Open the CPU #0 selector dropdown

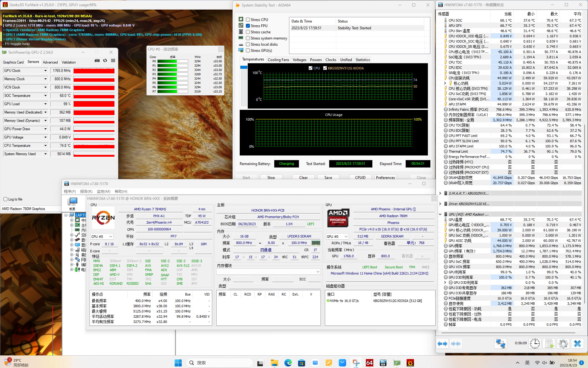point(102,237)
